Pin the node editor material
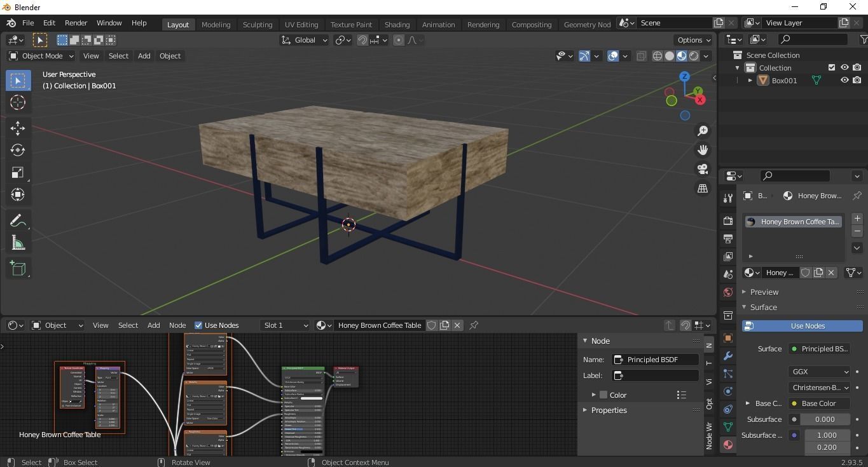 [474, 325]
